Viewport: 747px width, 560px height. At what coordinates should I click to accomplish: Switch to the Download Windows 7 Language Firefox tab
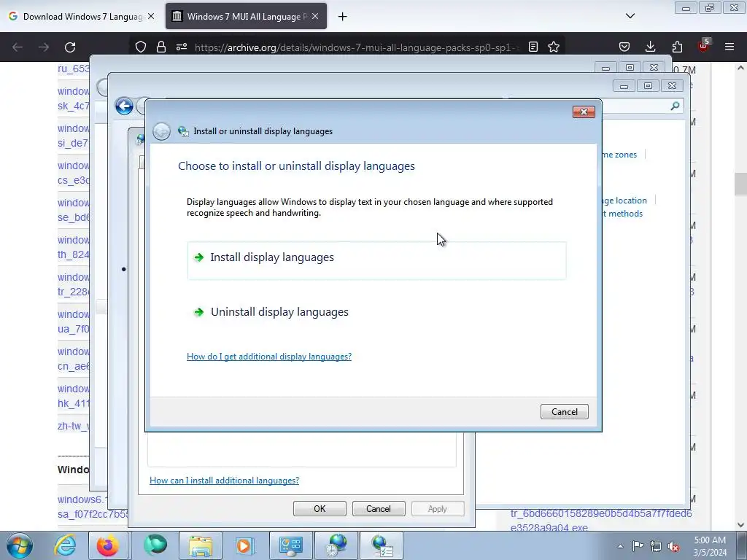coord(81,16)
